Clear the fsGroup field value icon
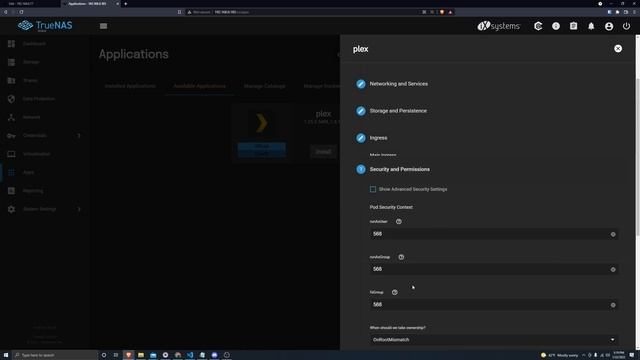 pos(613,305)
